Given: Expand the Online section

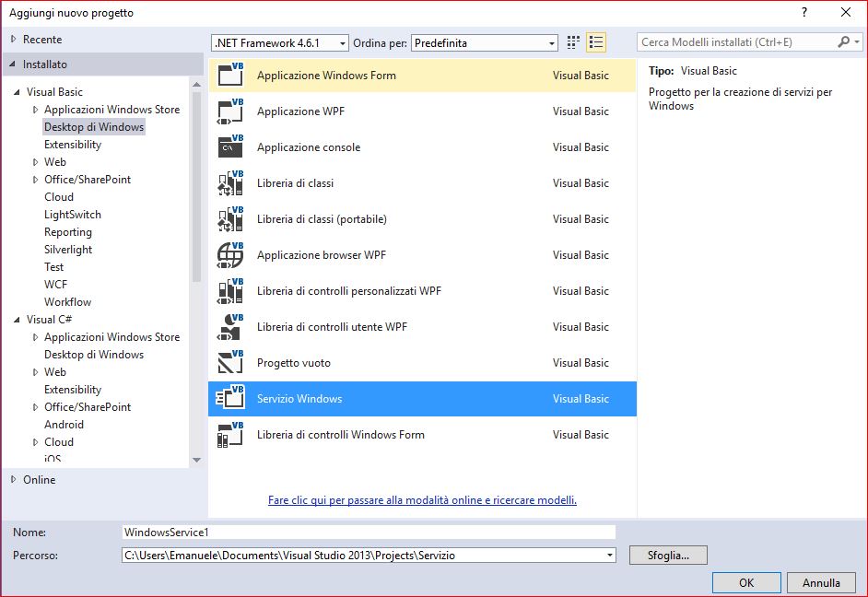Looking at the screenshot, I should (14, 480).
